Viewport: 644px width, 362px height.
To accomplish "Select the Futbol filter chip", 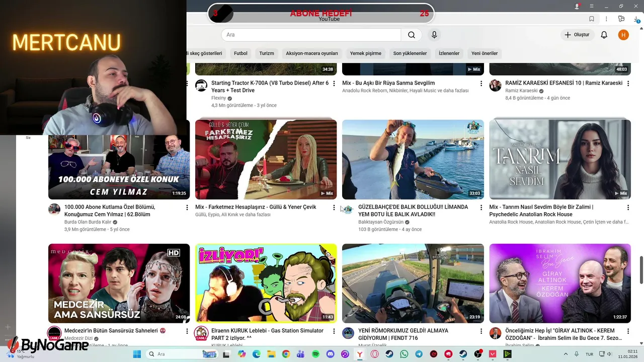I will coord(240,53).
